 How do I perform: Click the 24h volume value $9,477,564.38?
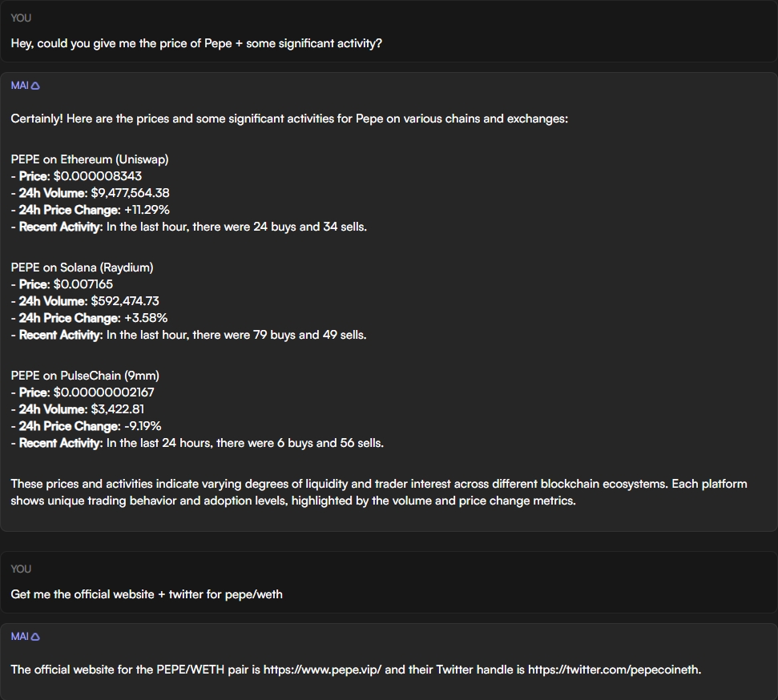[130, 193]
